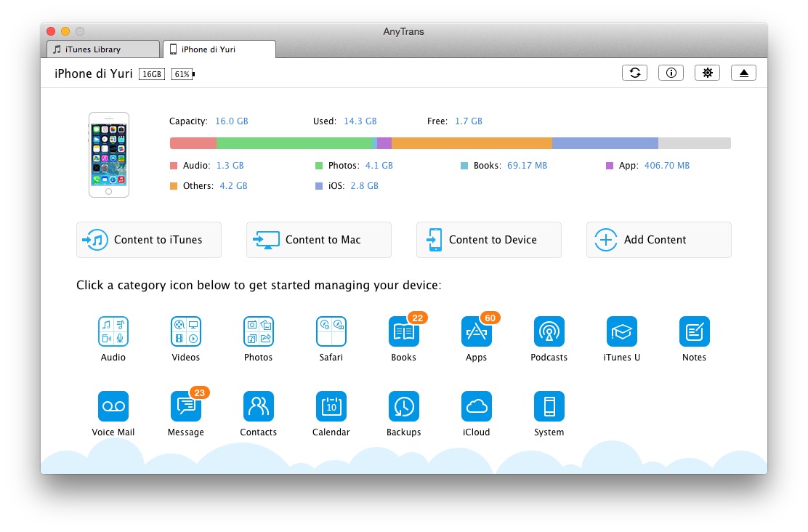Click the 23 badge on Message
The image size is (808, 532).
199,392
